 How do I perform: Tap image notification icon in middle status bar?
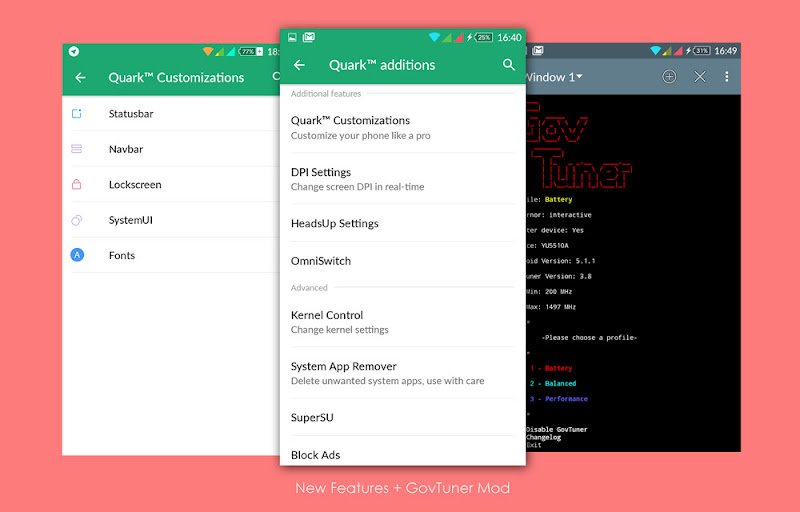[x=292, y=37]
